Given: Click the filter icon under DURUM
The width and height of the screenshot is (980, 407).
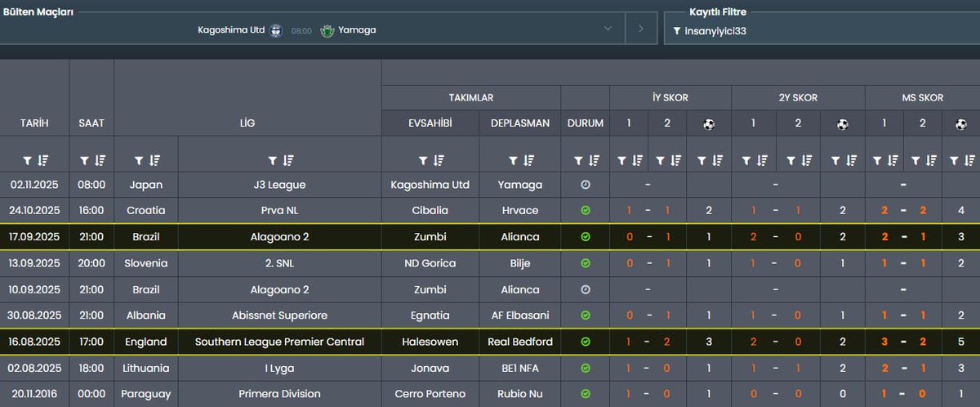Looking at the screenshot, I should pos(577,160).
